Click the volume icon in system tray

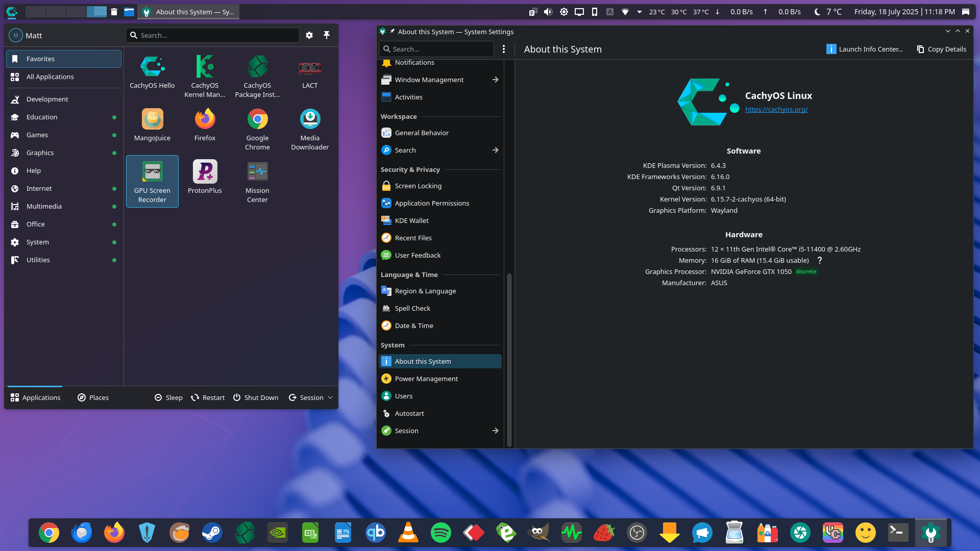click(x=548, y=12)
